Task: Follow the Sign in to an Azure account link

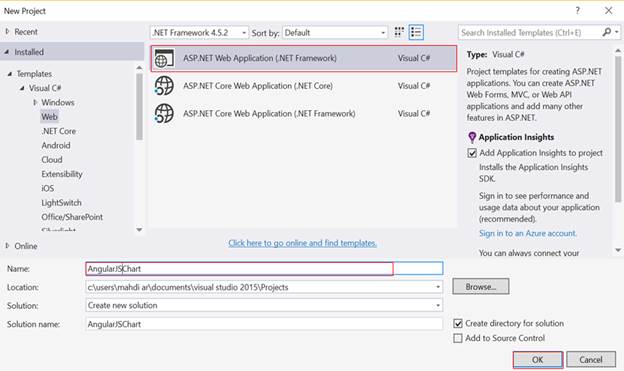Action: click(528, 233)
